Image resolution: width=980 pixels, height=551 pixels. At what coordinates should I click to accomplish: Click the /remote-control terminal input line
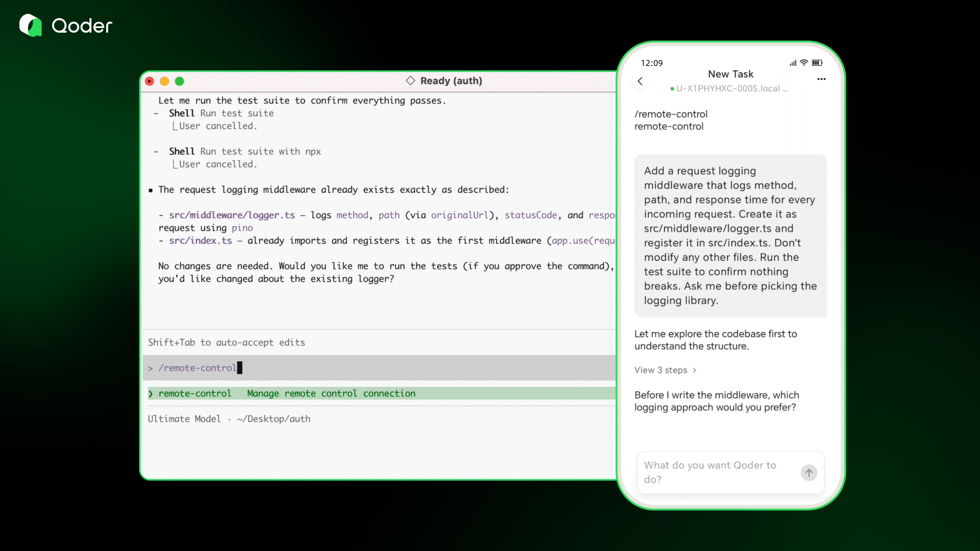pyautogui.click(x=379, y=368)
